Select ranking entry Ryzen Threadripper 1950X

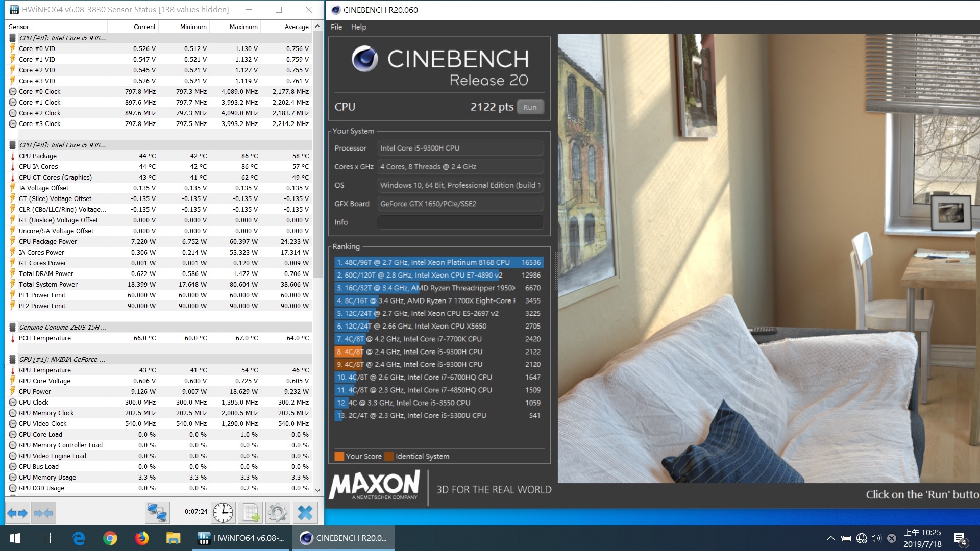coord(439,288)
